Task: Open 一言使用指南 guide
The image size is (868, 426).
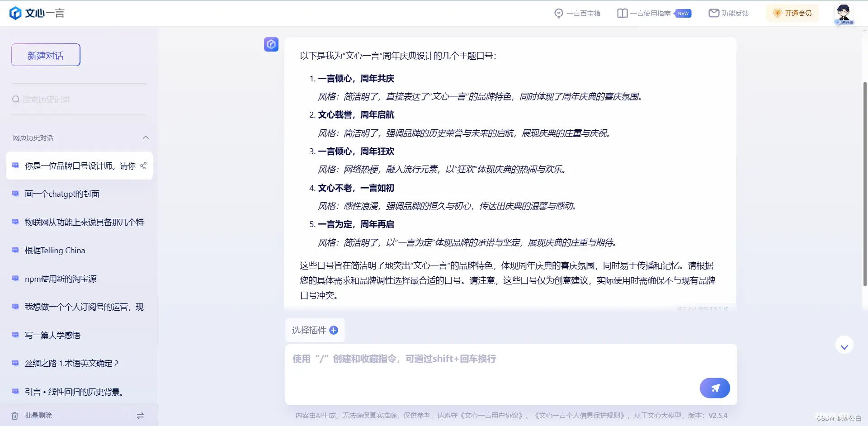Action: click(x=644, y=13)
